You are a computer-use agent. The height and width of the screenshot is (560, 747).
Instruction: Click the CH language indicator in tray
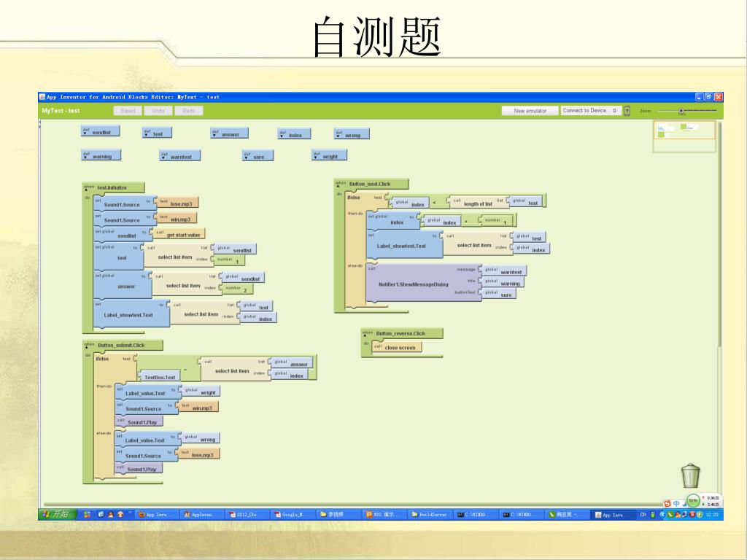643,514
